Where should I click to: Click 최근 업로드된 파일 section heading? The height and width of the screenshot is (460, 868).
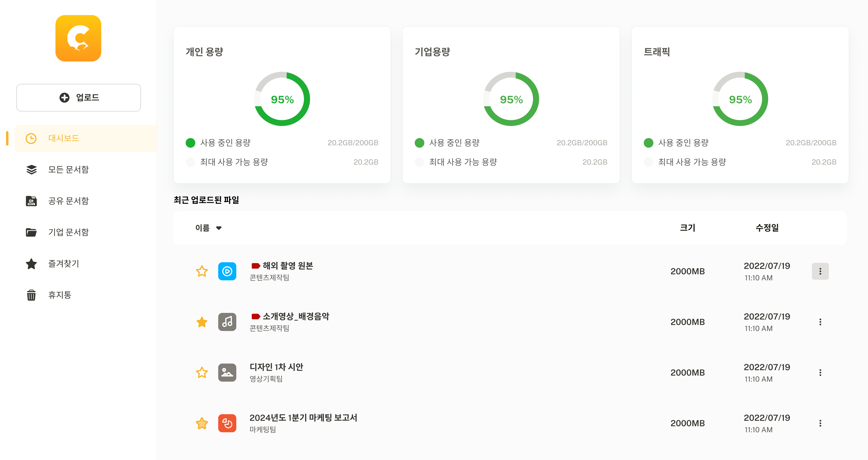[206, 200]
